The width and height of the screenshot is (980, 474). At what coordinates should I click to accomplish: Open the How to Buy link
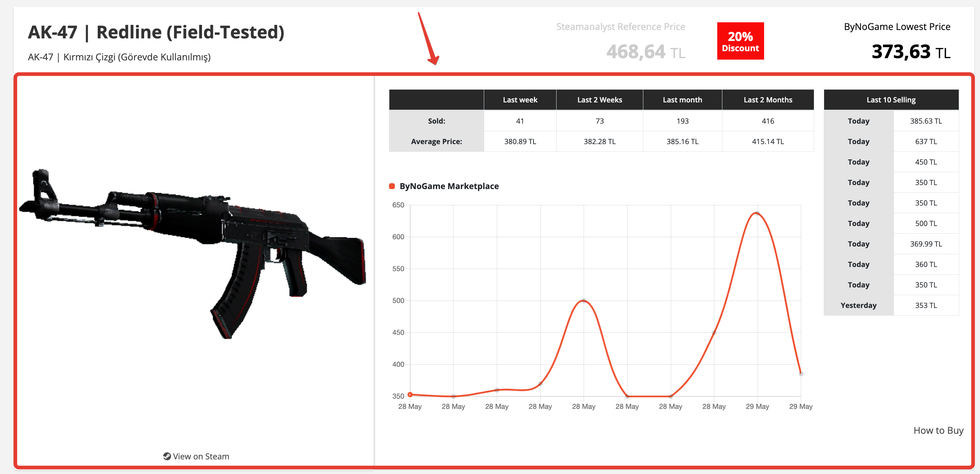click(x=938, y=430)
